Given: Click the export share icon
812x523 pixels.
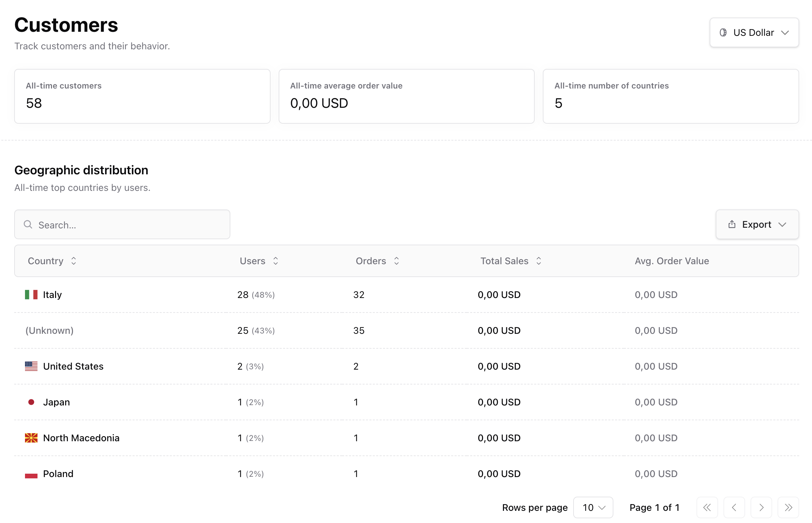Looking at the screenshot, I should coord(732,224).
